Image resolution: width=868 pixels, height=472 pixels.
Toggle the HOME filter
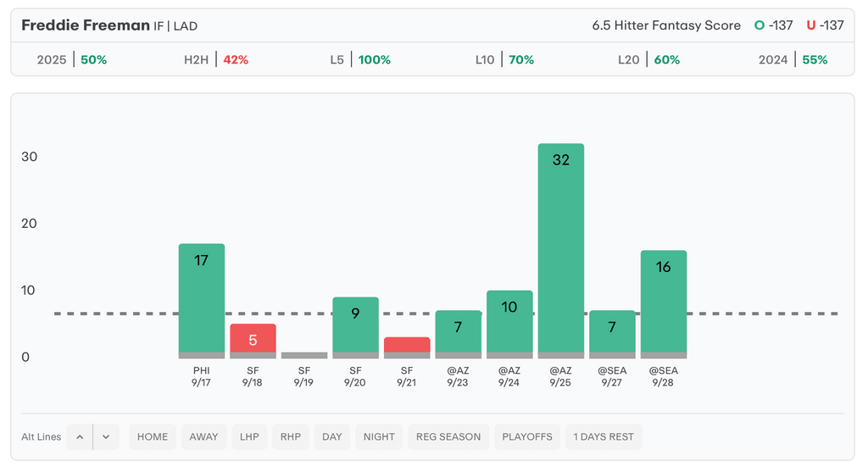pos(153,436)
